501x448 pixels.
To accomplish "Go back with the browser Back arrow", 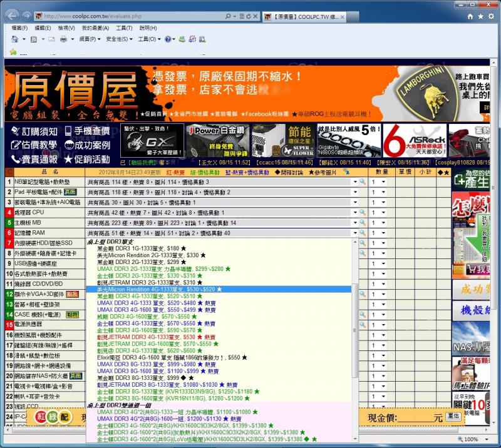I will [x=12, y=16].
